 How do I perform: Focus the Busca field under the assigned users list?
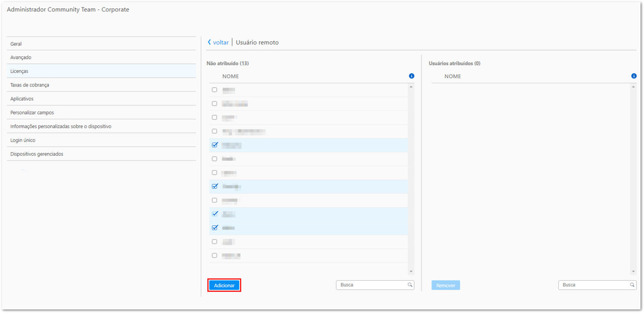pos(597,285)
